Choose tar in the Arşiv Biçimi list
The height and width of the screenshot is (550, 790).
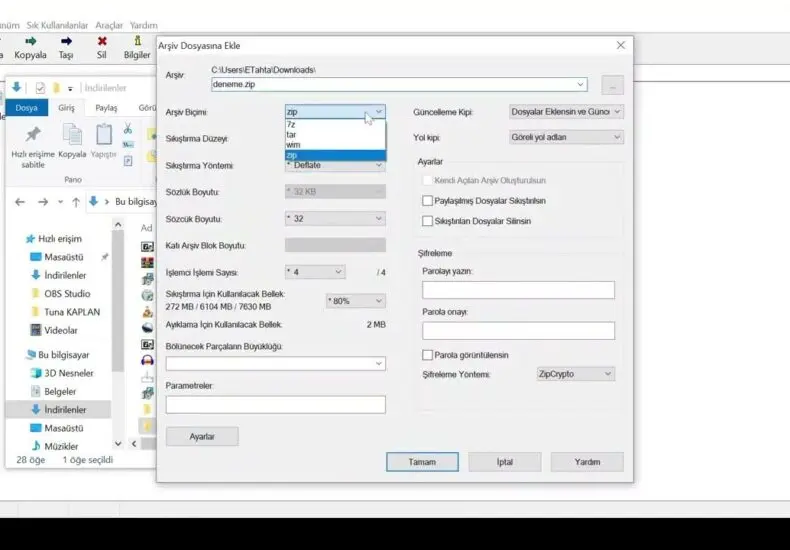[x=335, y=134]
